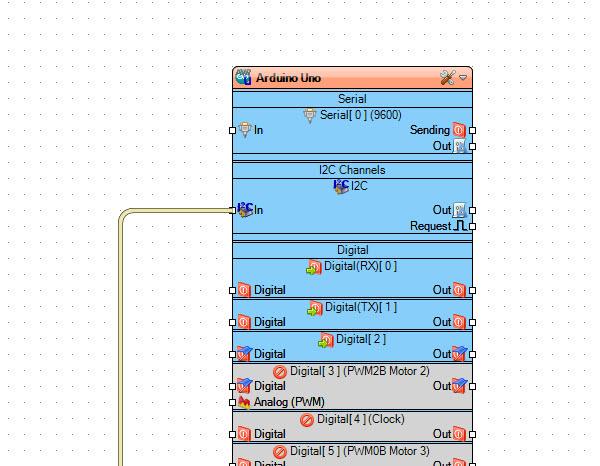Click the Serial[0] Sending output pin
This screenshot has width=600, height=466.
click(473, 130)
